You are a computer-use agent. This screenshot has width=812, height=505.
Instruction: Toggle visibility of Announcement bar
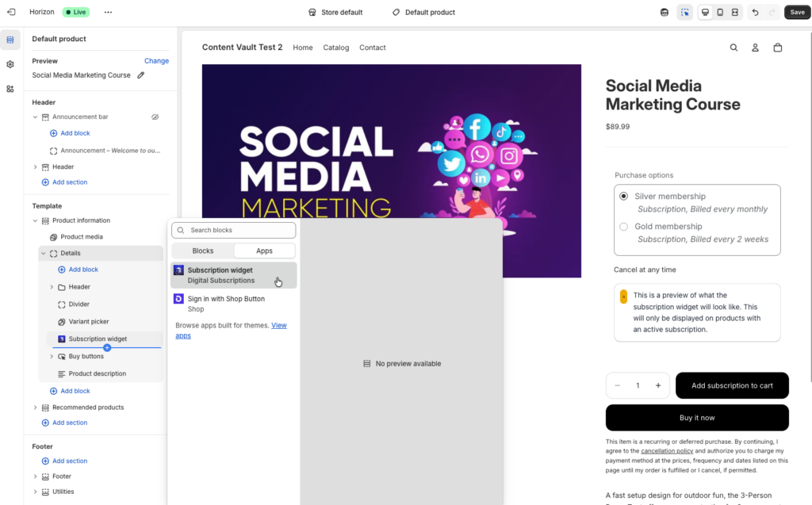155,117
